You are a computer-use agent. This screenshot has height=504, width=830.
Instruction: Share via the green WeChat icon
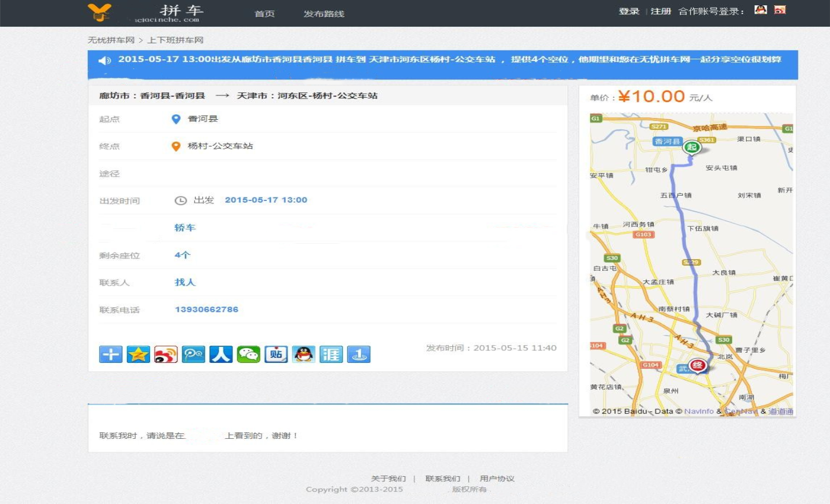pos(248,355)
